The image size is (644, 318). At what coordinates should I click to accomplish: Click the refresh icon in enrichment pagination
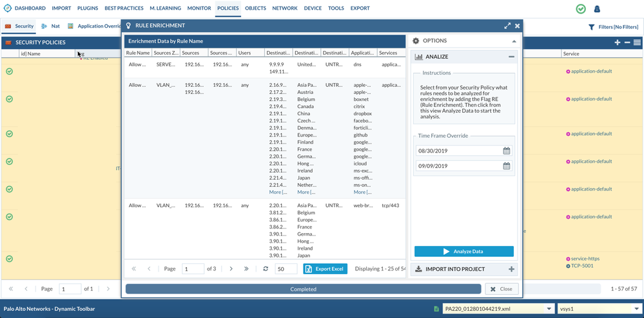click(x=266, y=268)
